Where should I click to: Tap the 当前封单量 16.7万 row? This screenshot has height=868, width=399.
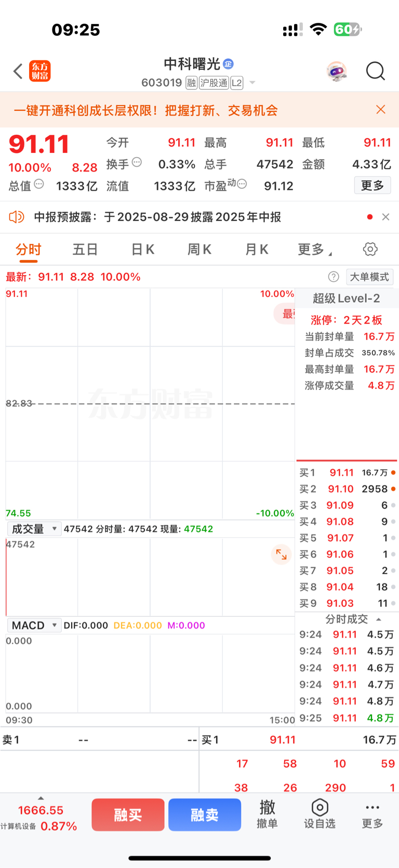tap(350, 336)
